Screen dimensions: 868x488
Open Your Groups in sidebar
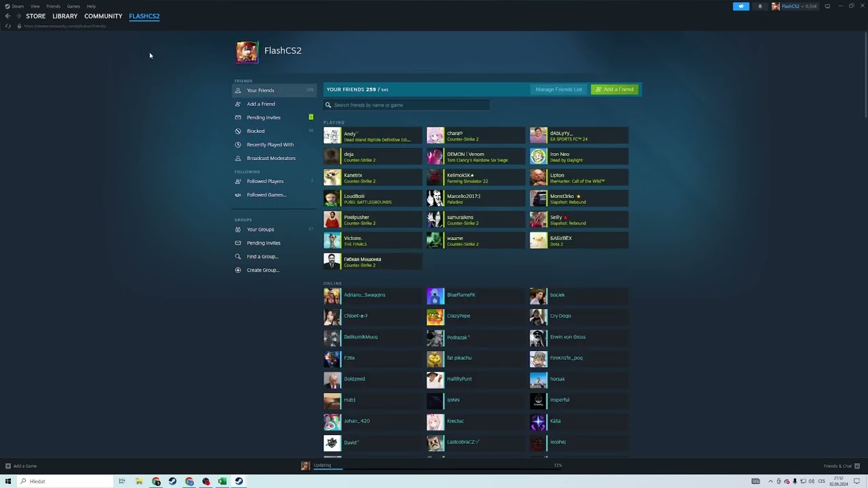260,229
